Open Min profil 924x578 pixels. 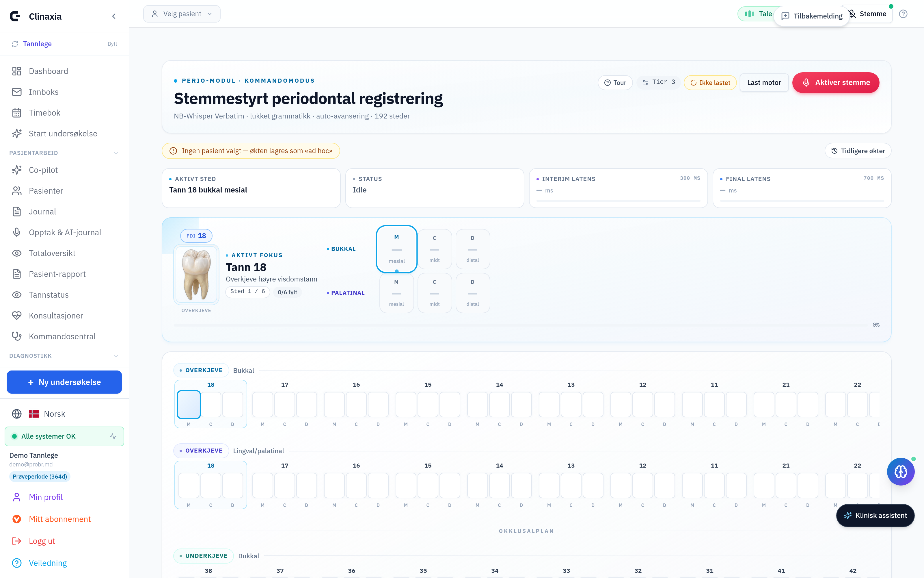(64, 497)
